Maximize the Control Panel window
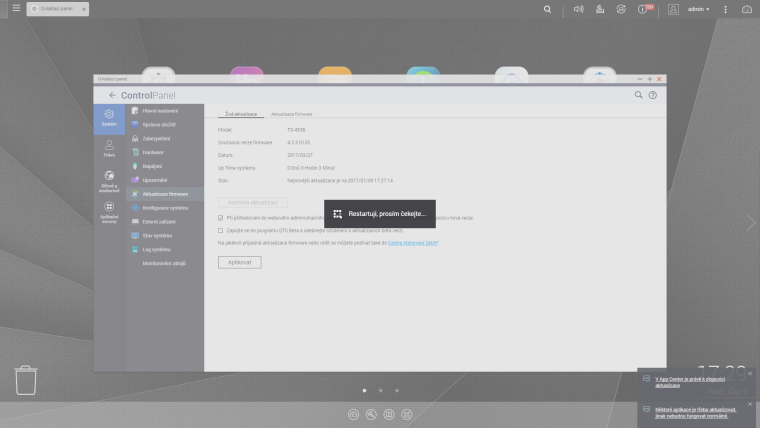 coord(649,79)
